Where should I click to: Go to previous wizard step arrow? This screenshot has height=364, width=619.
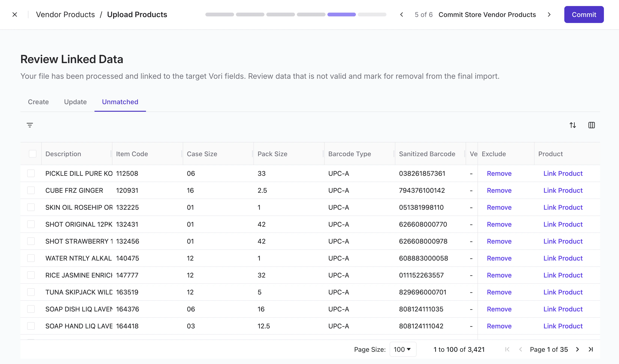coord(402,15)
